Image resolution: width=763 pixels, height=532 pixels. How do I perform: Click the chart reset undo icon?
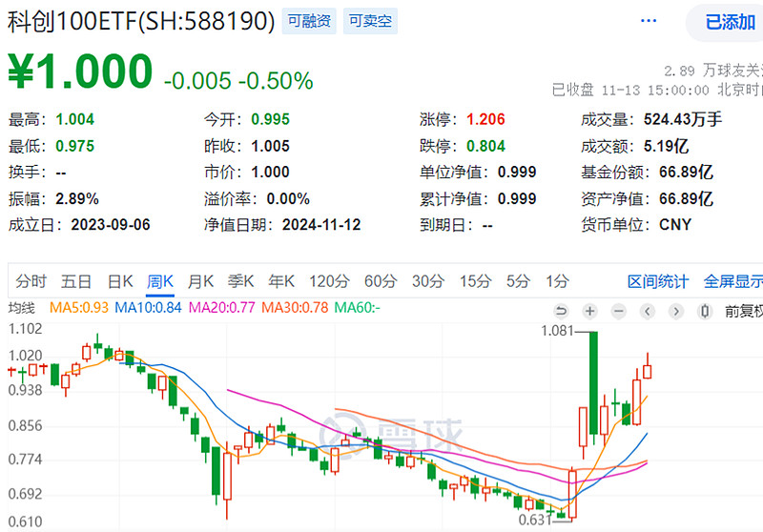coord(561,311)
